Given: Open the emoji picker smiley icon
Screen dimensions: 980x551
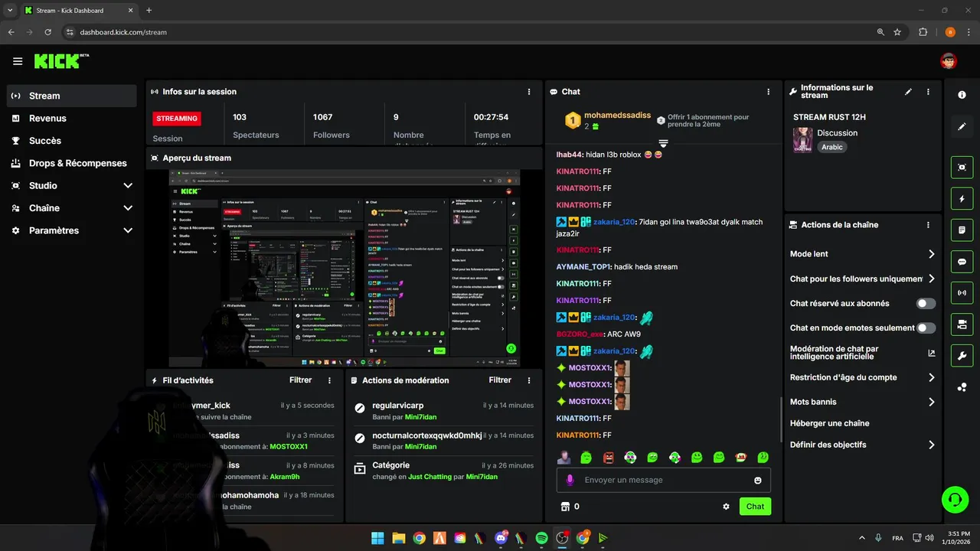Looking at the screenshot, I should [x=758, y=480].
